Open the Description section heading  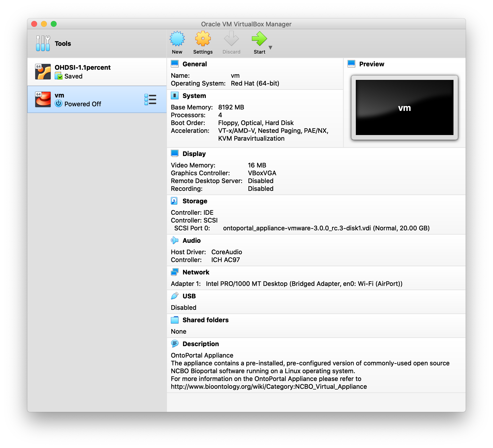201,344
